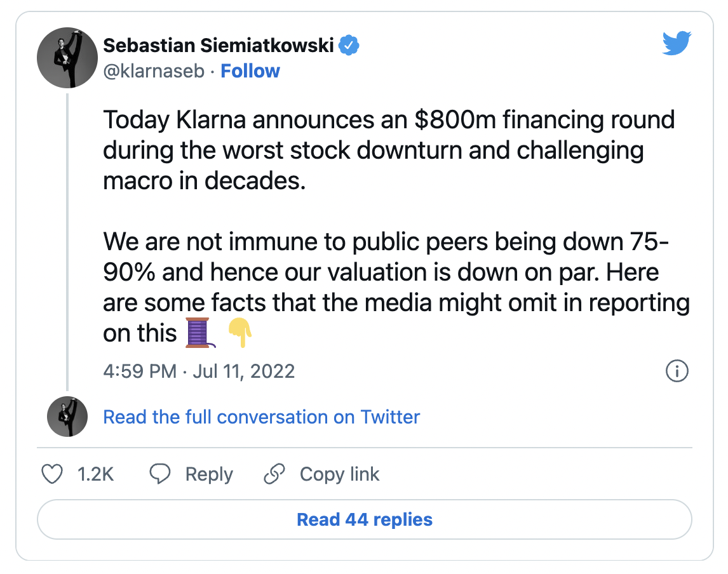Follow the @klarnaseb account
Image resolution: width=728 pixels, height=574 pixels.
[x=250, y=71]
